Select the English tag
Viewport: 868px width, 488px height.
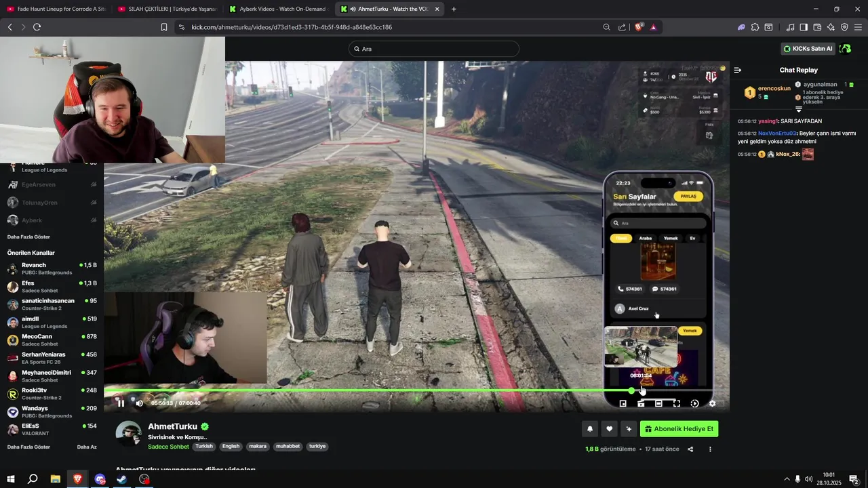pyautogui.click(x=231, y=447)
